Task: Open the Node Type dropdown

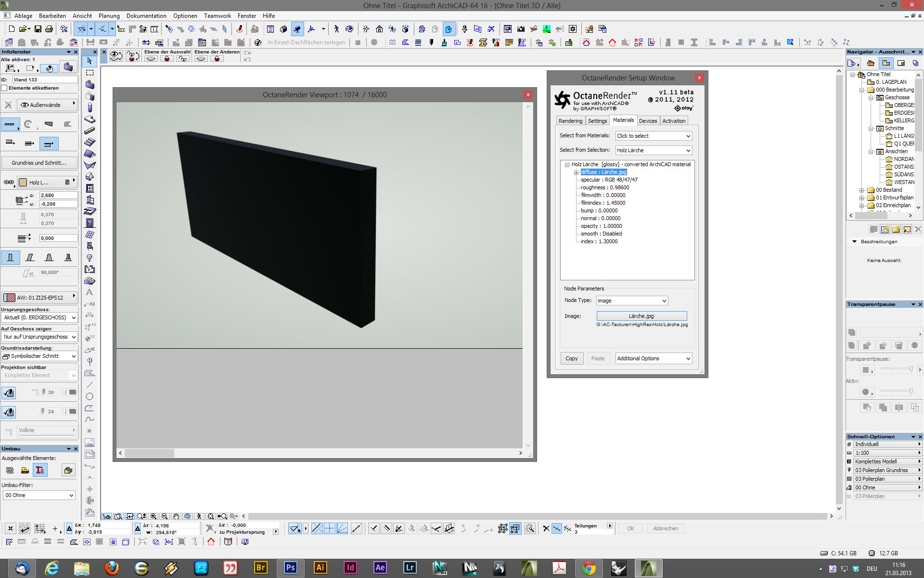Action: (x=632, y=301)
